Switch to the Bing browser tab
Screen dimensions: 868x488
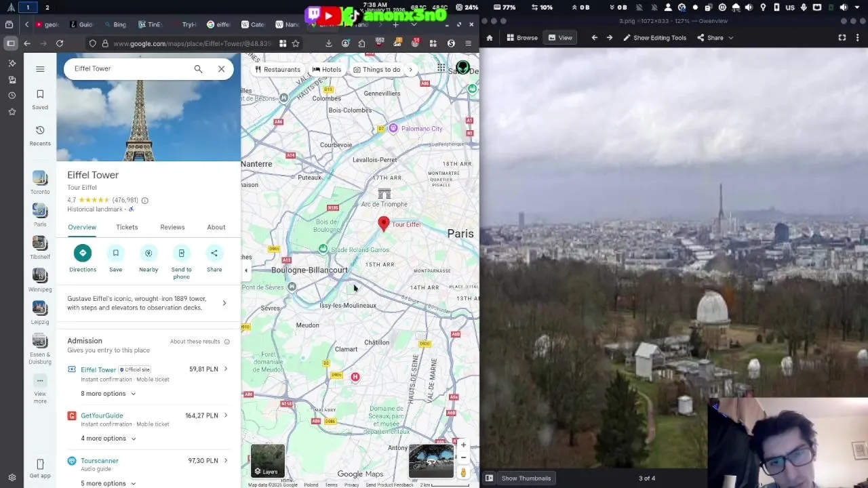point(115,24)
